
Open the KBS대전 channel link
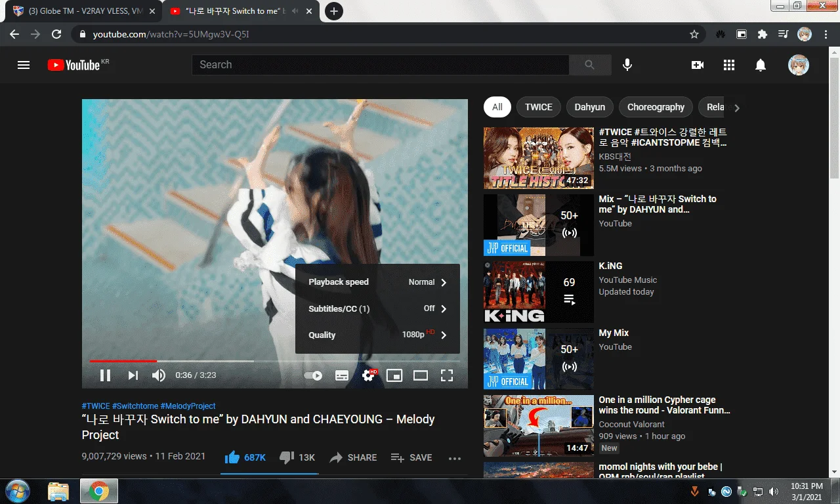tap(615, 157)
